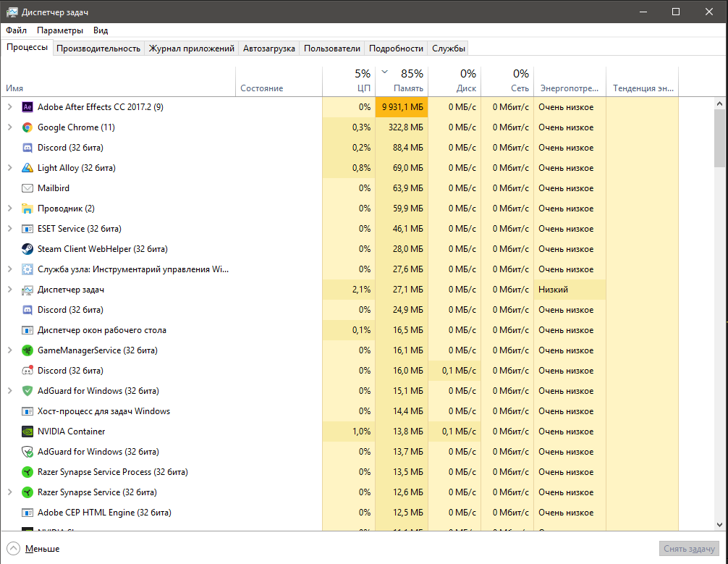Click the AdGuard icon with 13,7 МБ
The image size is (728, 564).
(27, 452)
